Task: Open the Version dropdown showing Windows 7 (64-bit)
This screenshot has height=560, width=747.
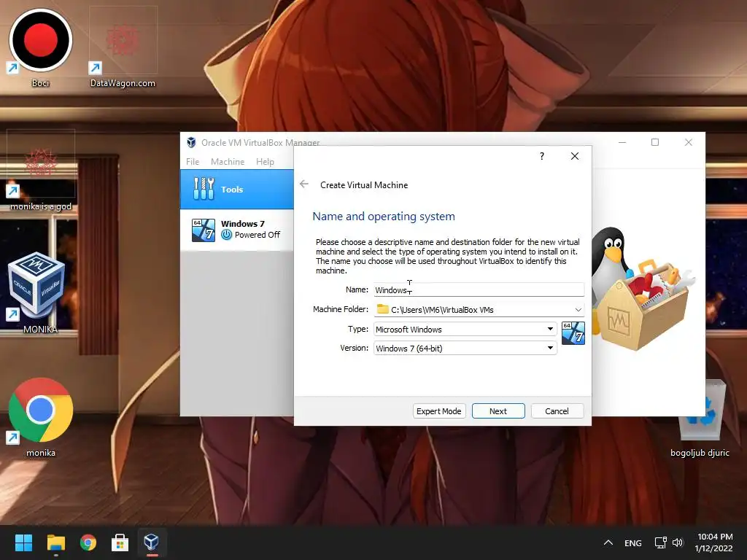Action: [x=465, y=348]
